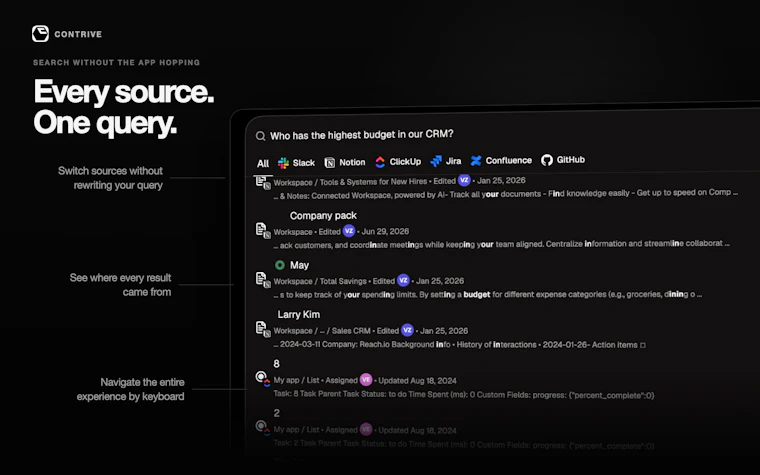Click document icon beside Company pack result
This screenshot has height=475, width=760.
point(263,231)
